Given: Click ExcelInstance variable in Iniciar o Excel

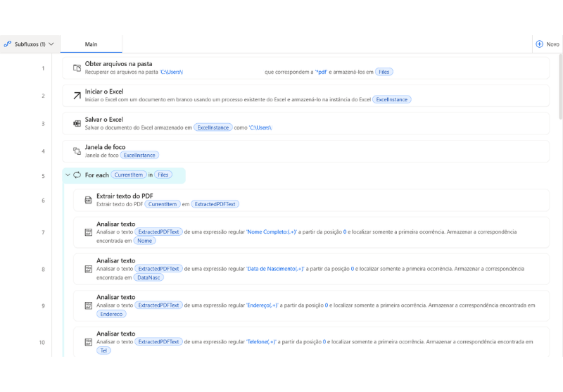Looking at the screenshot, I should (392, 99).
